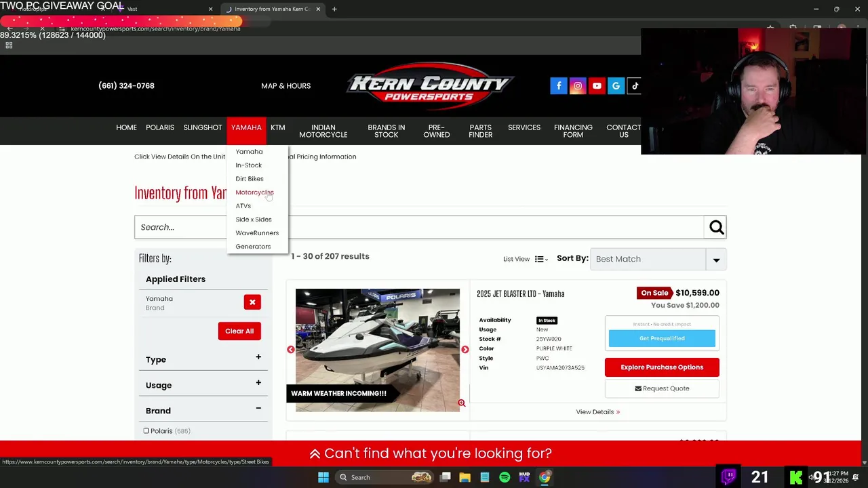Click the green Kick icon
Image resolution: width=868 pixels, height=488 pixels.
(796, 477)
